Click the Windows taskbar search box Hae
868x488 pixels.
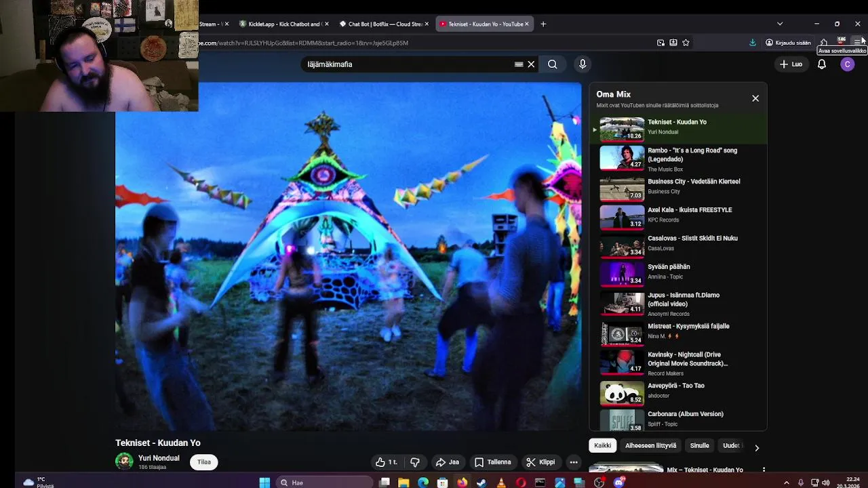click(325, 483)
